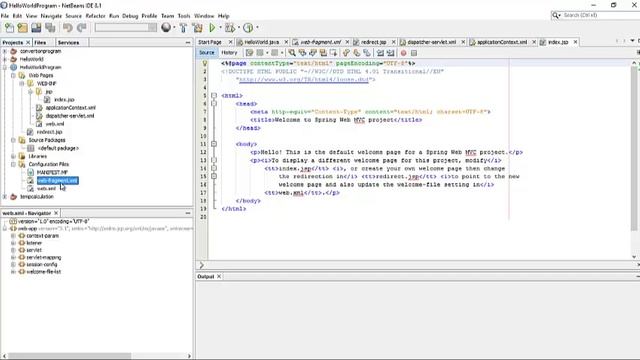
Task: Switch to the Services tab
Action: [x=68, y=42]
